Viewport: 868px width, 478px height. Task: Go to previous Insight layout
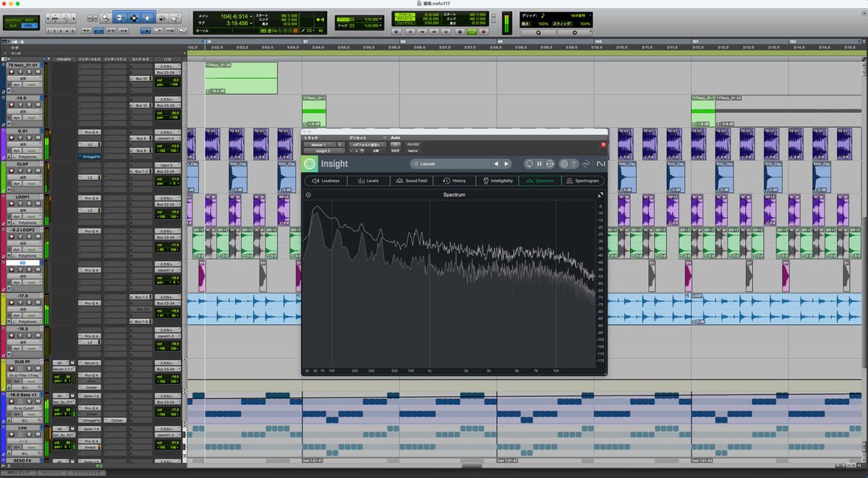coord(496,163)
